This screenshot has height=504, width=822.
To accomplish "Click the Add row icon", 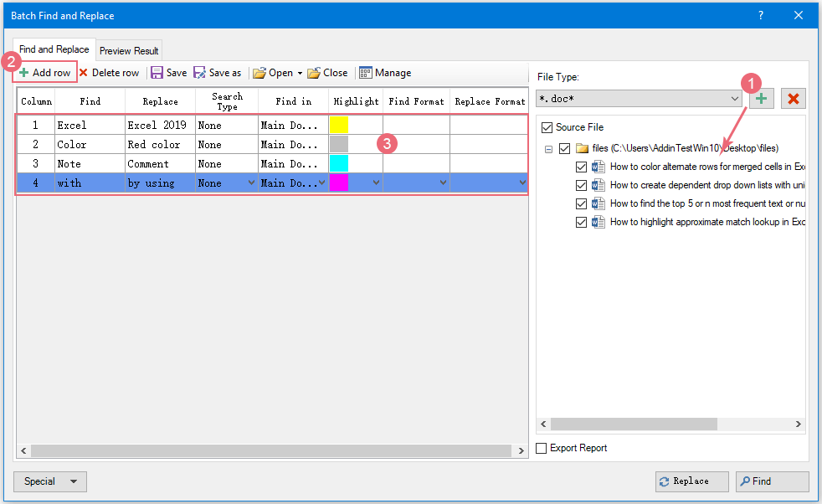I will 23,72.
